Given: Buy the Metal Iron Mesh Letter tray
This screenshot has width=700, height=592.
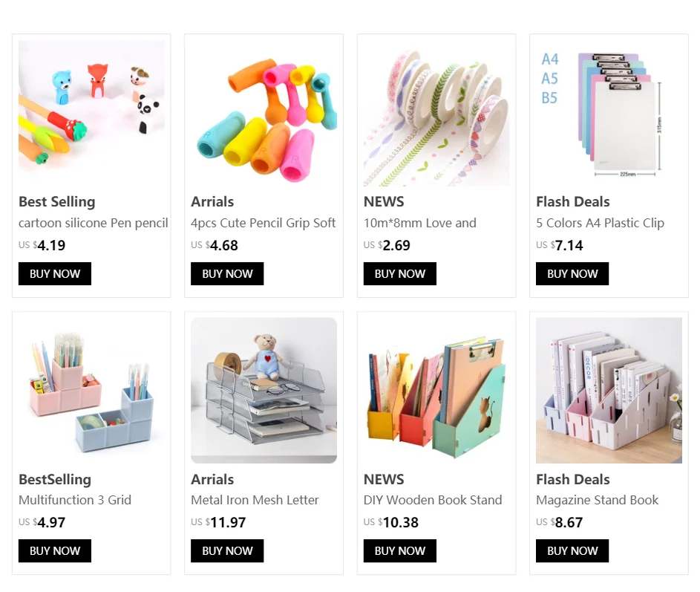Looking at the screenshot, I should [x=227, y=551].
